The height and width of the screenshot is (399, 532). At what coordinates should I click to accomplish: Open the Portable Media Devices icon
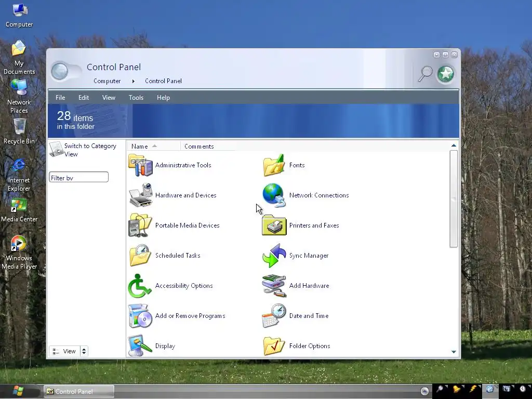coord(140,225)
